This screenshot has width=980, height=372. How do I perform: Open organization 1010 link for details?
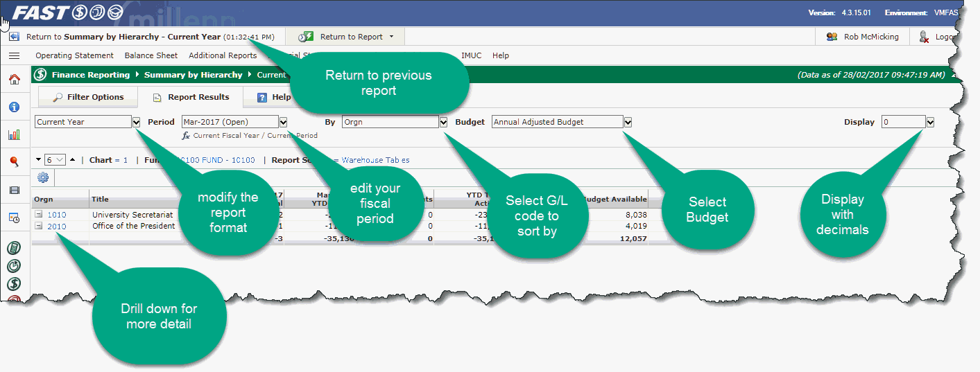tap(57, 215)
